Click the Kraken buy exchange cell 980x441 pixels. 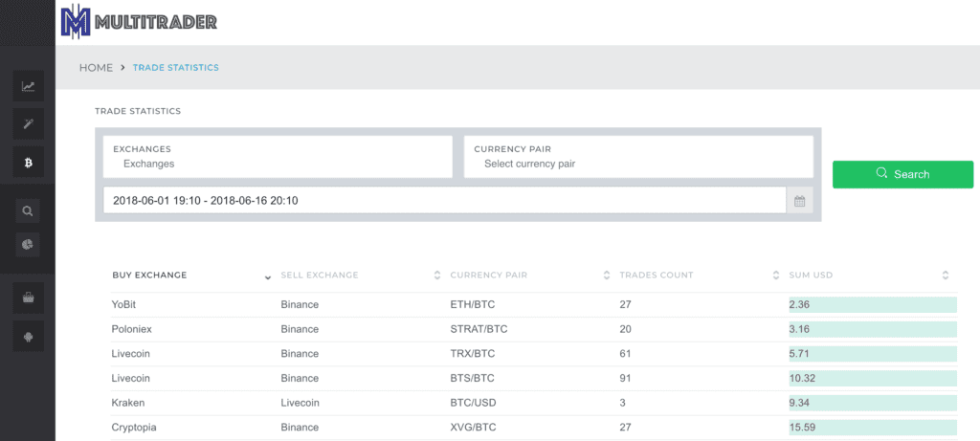(x=128, y=403)
